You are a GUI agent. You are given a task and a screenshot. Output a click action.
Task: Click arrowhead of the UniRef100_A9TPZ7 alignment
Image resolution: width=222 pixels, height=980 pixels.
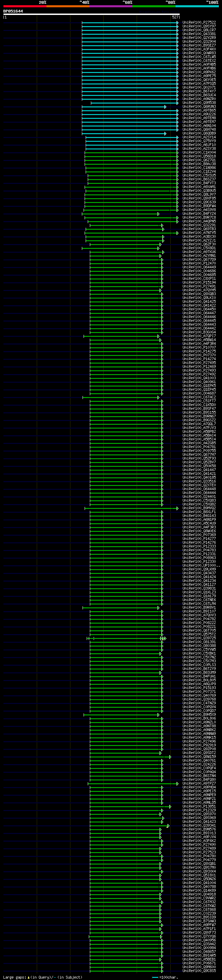pyautogui.click(x=177, y=784)
